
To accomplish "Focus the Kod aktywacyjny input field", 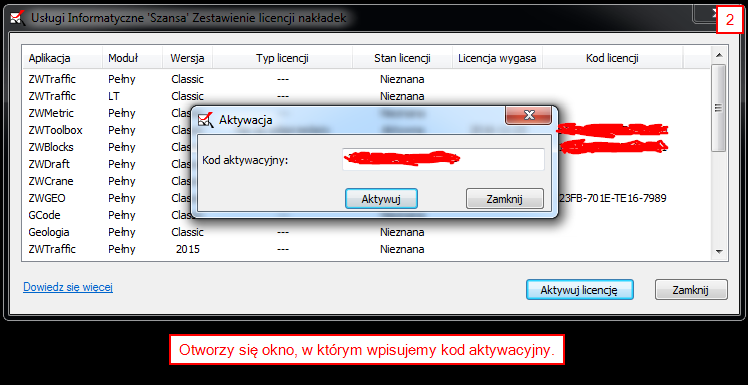I will (443, 159).
